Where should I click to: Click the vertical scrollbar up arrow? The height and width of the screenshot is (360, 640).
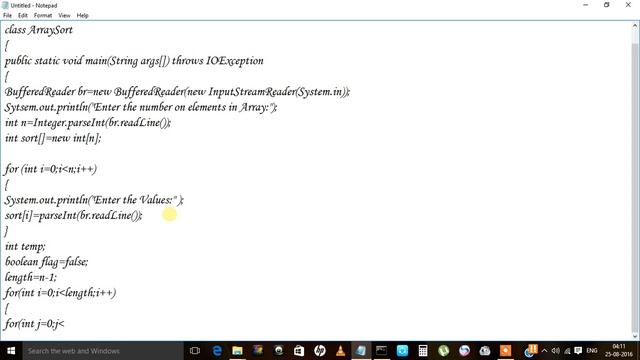(635, 26)
